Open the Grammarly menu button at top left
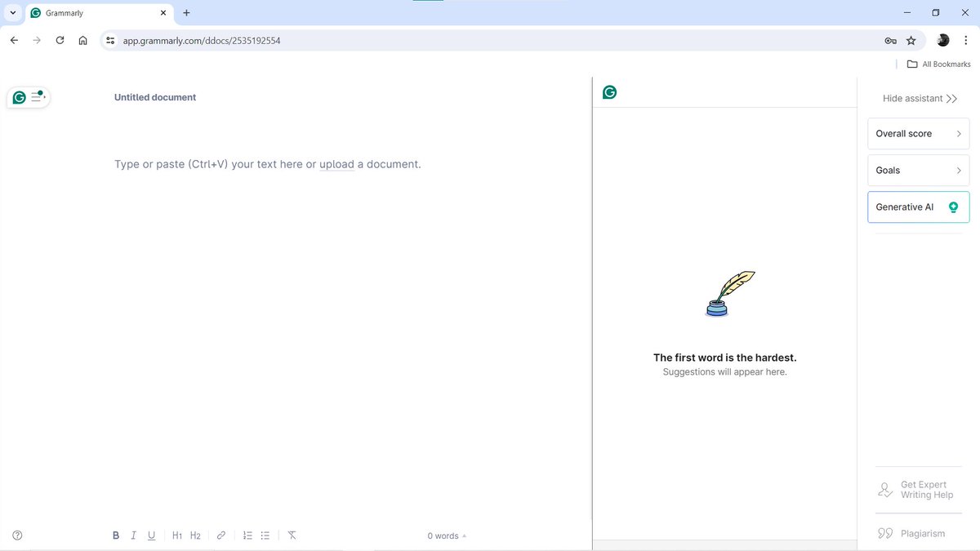Image resolution: width=980 pixels, height=551 pixels. point(29,97)
